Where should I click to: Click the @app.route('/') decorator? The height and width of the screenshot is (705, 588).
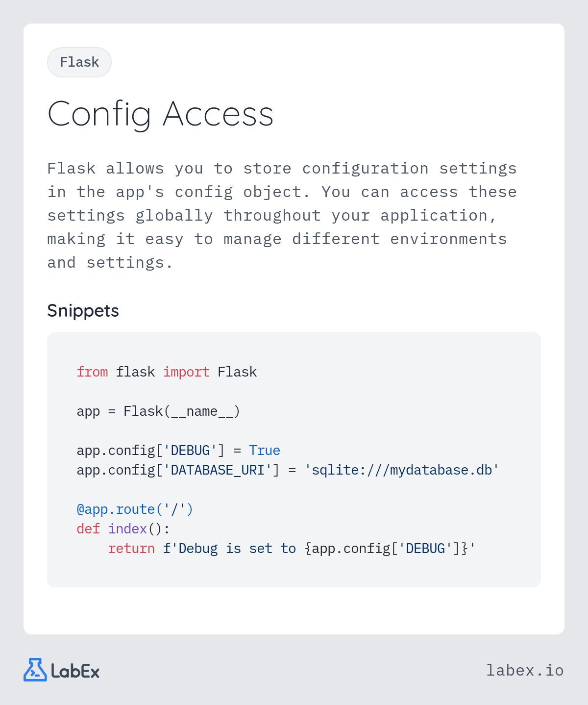pyautogui.click(x=135, y=509)
